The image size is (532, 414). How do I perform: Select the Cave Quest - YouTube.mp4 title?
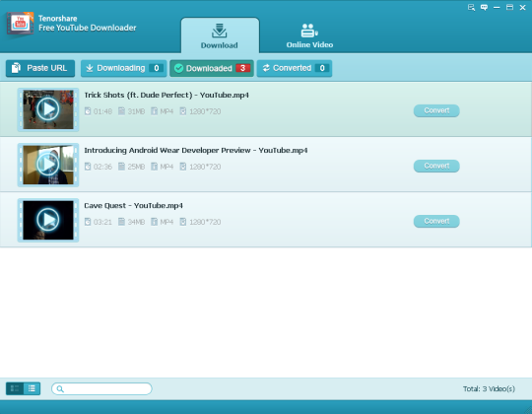click(x=133, y=206)
